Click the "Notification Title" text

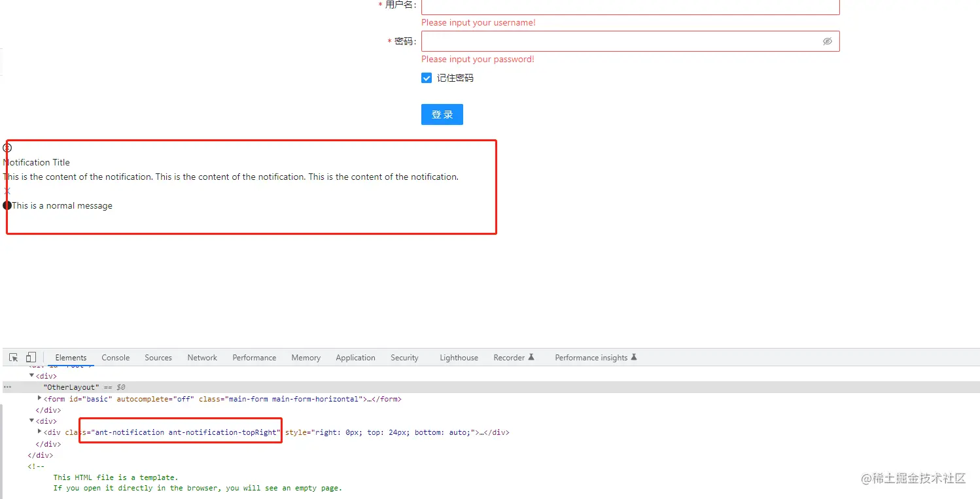[37, 162]
